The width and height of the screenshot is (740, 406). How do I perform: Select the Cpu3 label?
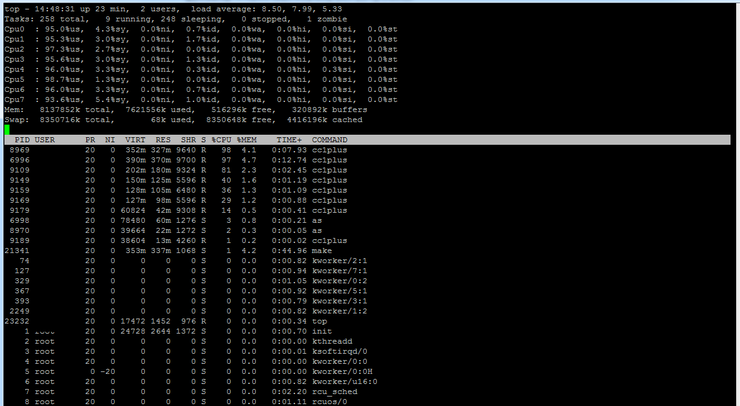(x=14, y=59)
